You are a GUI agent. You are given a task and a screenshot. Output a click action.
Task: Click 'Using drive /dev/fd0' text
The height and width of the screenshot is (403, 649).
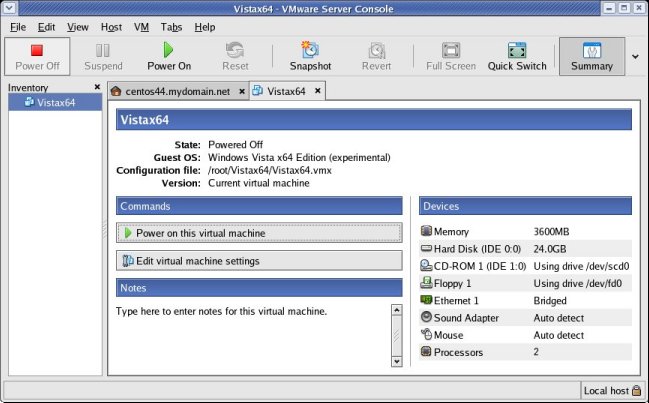coord(577,283)
